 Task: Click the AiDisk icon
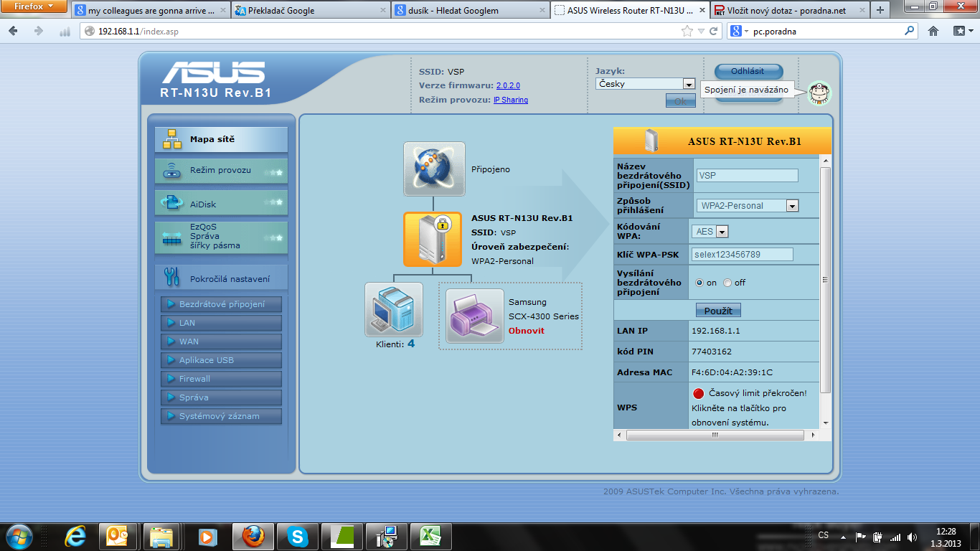pyautogui.click(x=172, y=204)
